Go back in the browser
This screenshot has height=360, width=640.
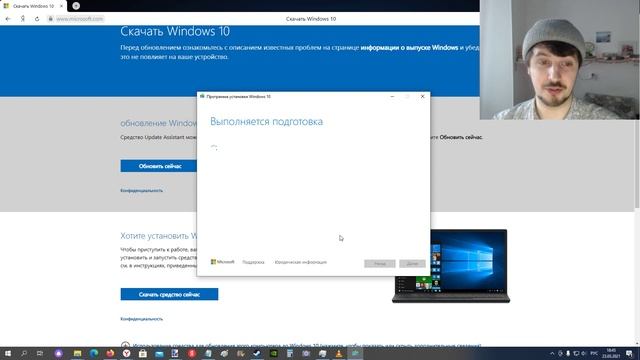pos(8,19)
